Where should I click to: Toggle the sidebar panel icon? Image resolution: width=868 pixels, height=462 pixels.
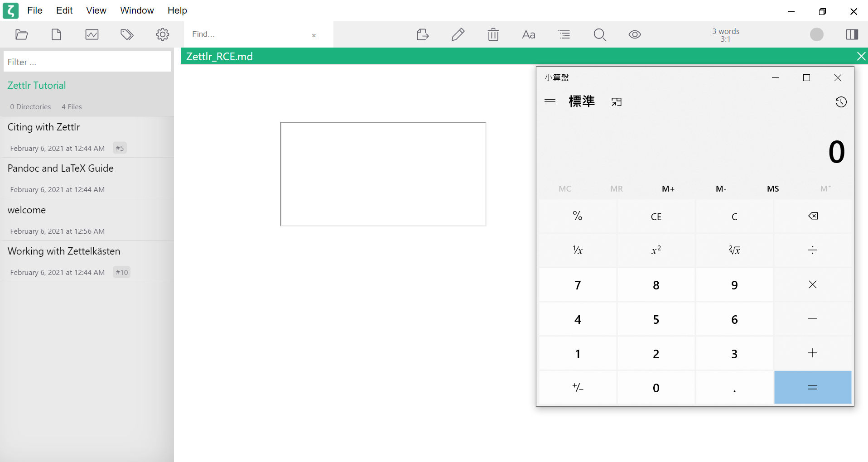[x=852, y=34]
